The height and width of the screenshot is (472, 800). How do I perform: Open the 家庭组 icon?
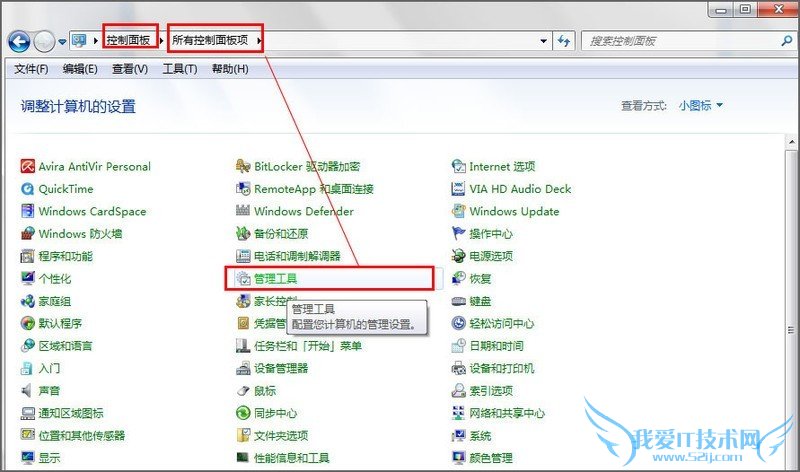tap(28, 301)
